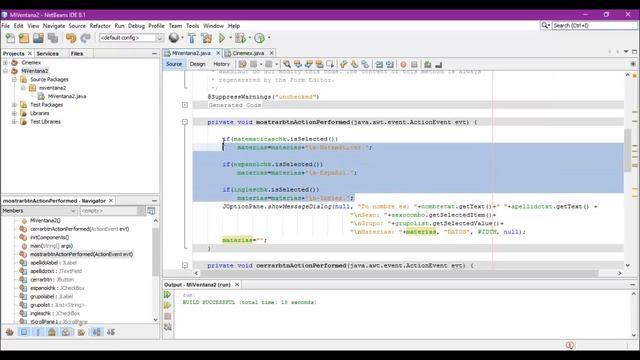The image size is (640, 360).
Task: Open the Members dropdown in Navigator
Action: (x=39, y=211)
